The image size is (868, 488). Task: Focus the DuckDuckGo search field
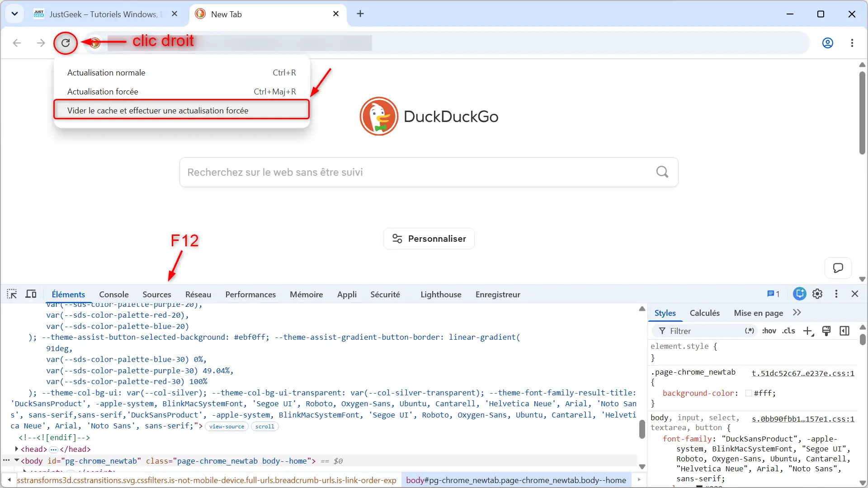429,172
